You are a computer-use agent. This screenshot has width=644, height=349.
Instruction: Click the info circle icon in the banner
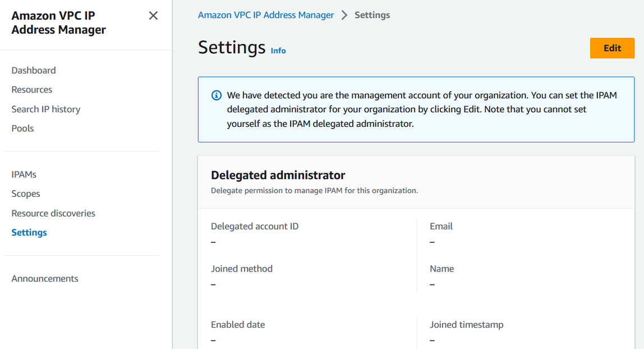tap(216, 95)
